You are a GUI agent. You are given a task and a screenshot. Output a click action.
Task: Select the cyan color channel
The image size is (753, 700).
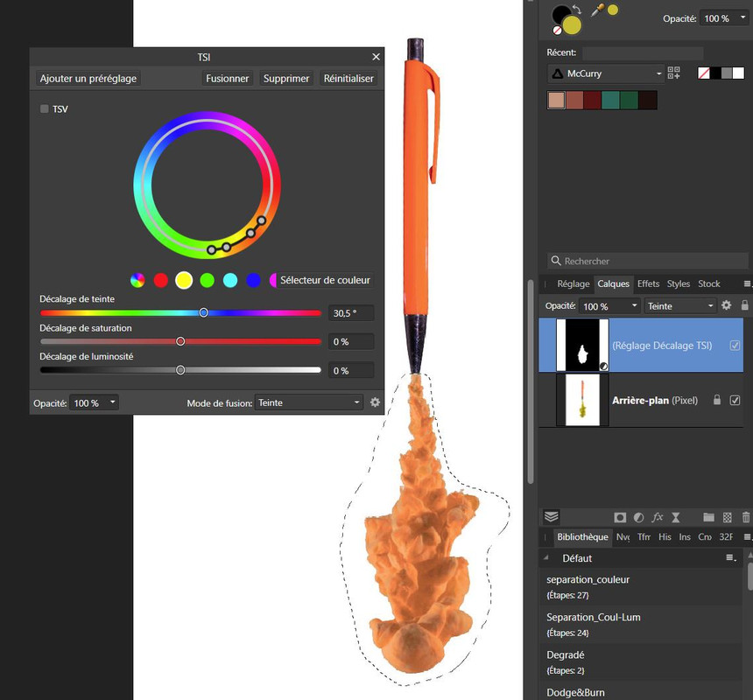230,280
